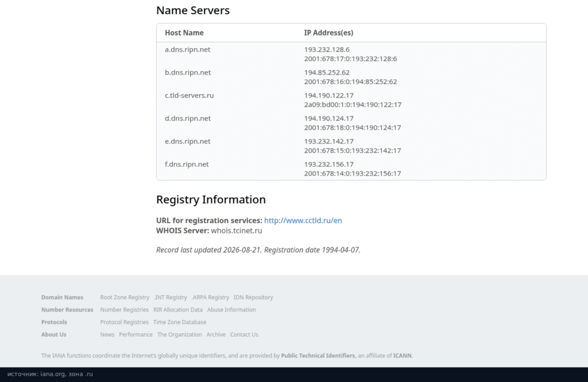Select host name d.dns.ripn.net

pyautogui.click(x=188, y=118)
